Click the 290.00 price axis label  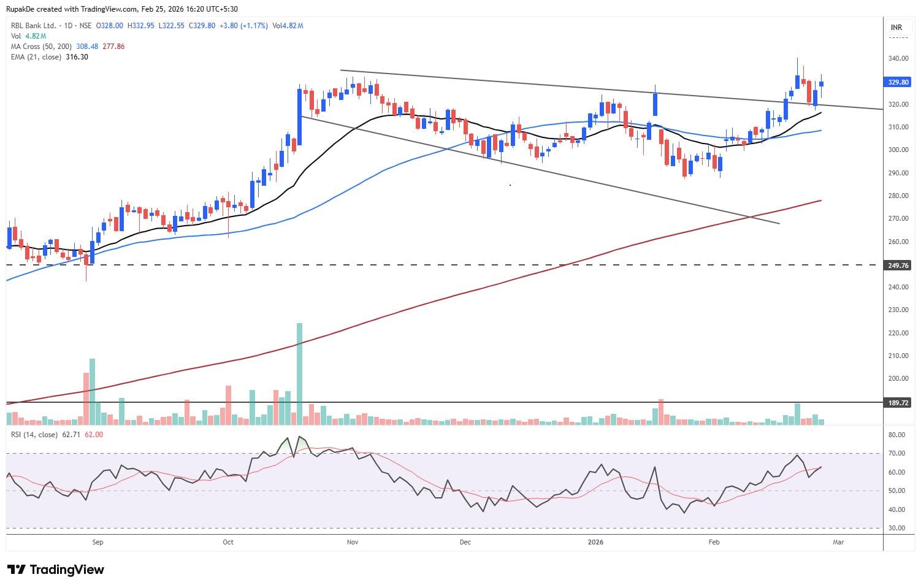pos(898,173)
